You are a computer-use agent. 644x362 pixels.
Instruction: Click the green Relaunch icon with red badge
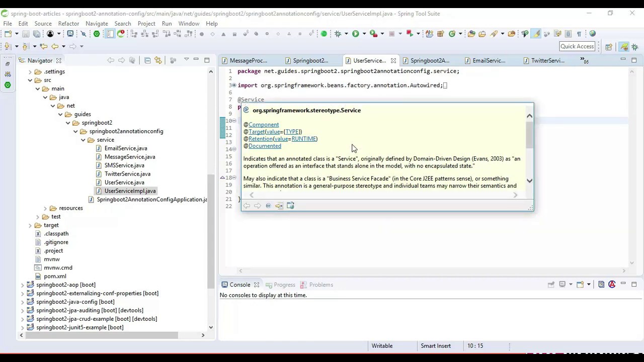point(121,34)
